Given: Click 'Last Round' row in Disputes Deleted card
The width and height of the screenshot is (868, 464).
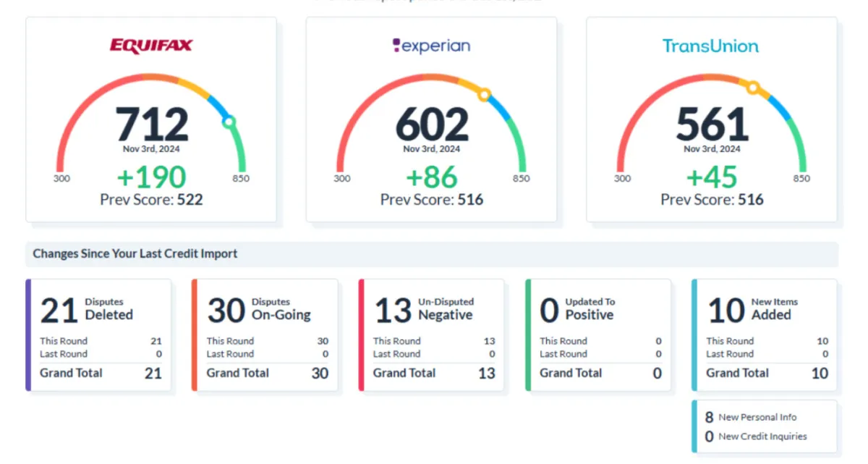Looking at the screenshot, I should coord(101,354).
